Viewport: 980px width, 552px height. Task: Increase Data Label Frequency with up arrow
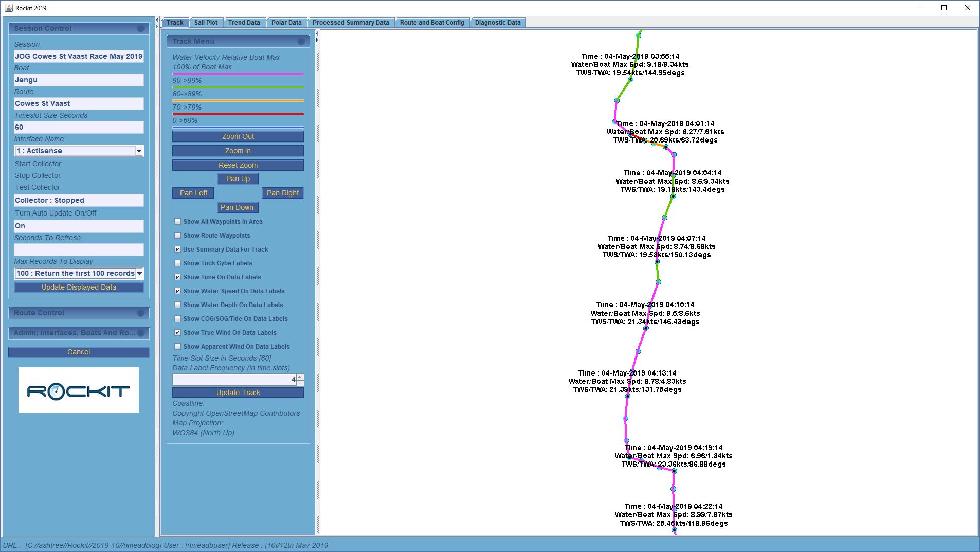pos(300,377)
